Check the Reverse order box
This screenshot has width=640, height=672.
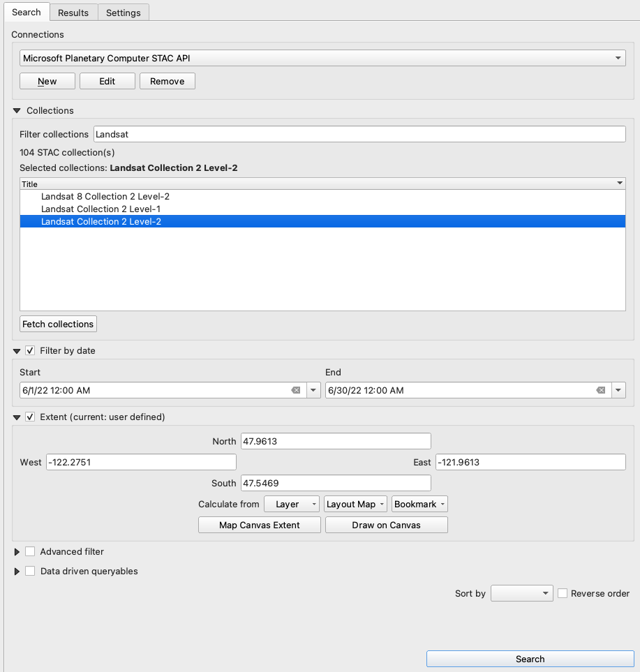563,593
